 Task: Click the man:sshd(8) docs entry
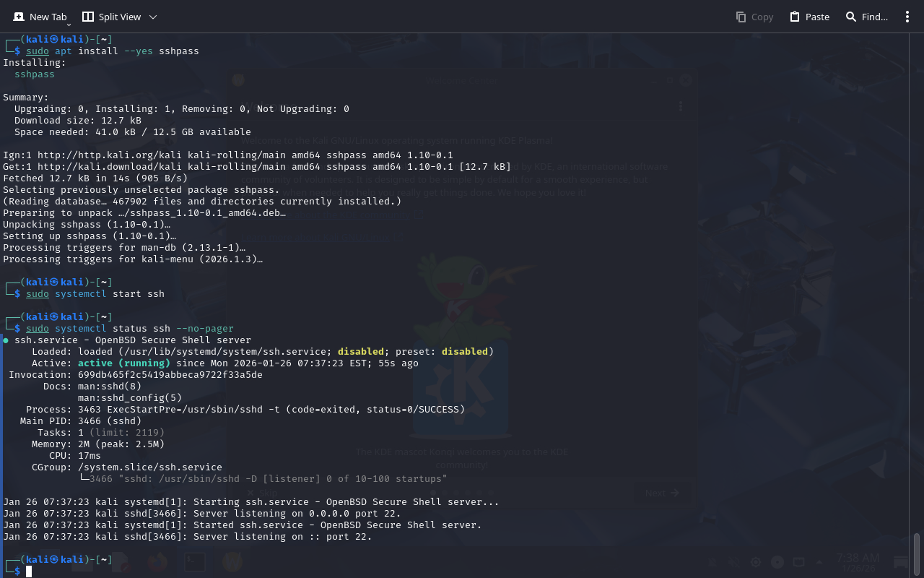(109, 387)
